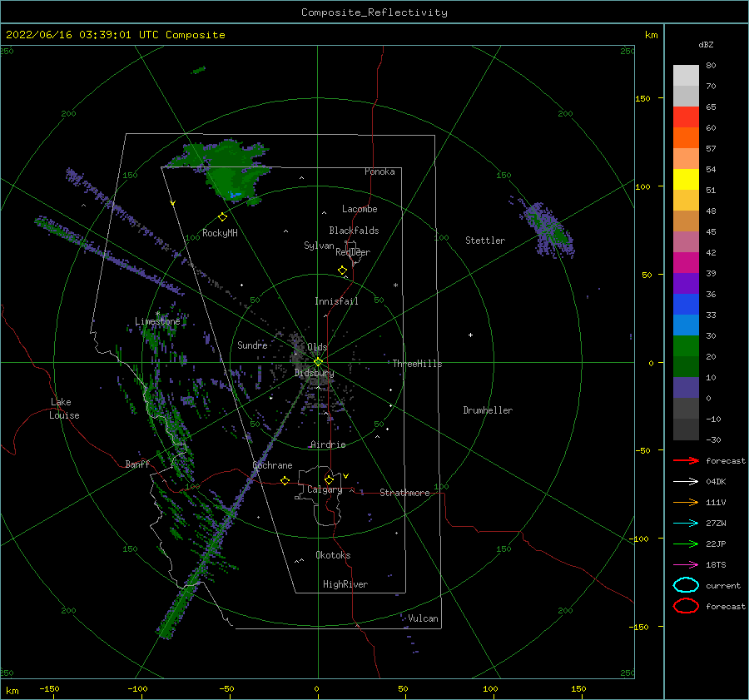This screenshot has height=700, width=749.
Task: Click the yellow diamond marker near Red Deer
Action: [342, 271]
